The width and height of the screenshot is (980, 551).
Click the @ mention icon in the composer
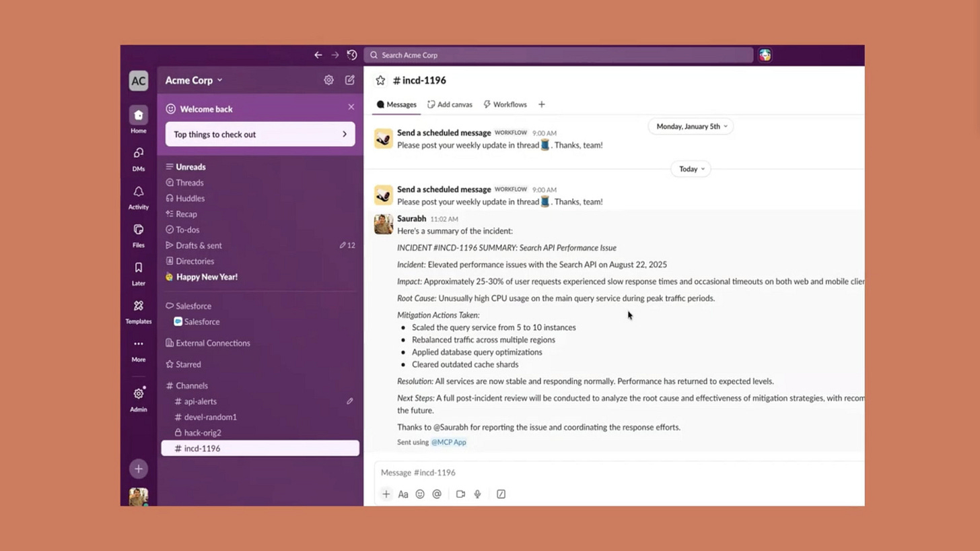click(x=437, y=494)
